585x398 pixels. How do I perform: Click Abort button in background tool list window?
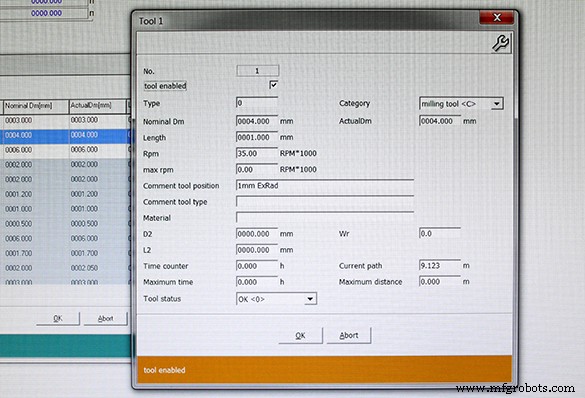point(106,318)
